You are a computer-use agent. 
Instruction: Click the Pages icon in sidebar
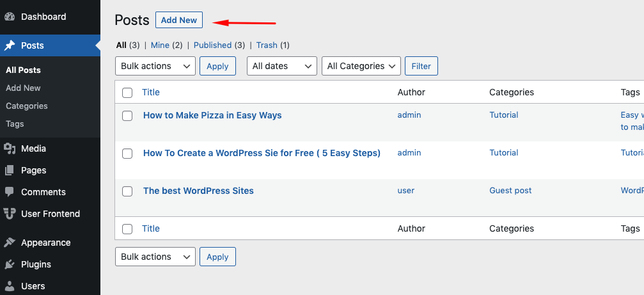10,170
